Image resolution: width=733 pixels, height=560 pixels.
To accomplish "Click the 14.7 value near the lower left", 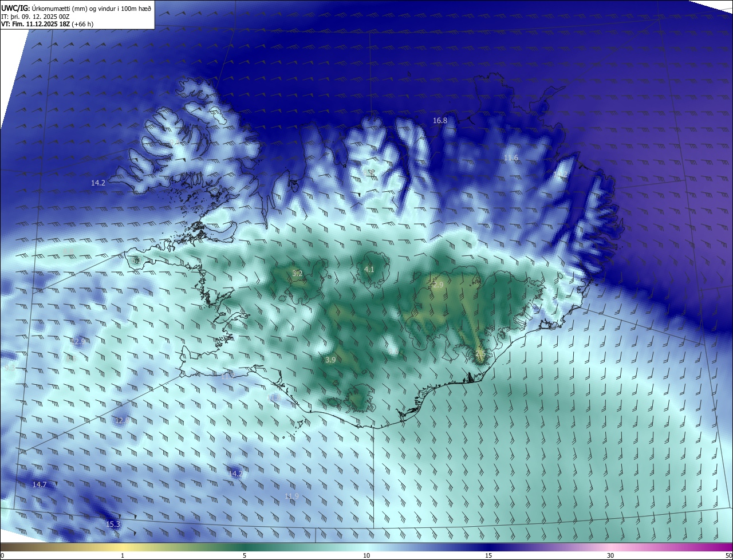I will pyautogui.click(x=40, y=484).
